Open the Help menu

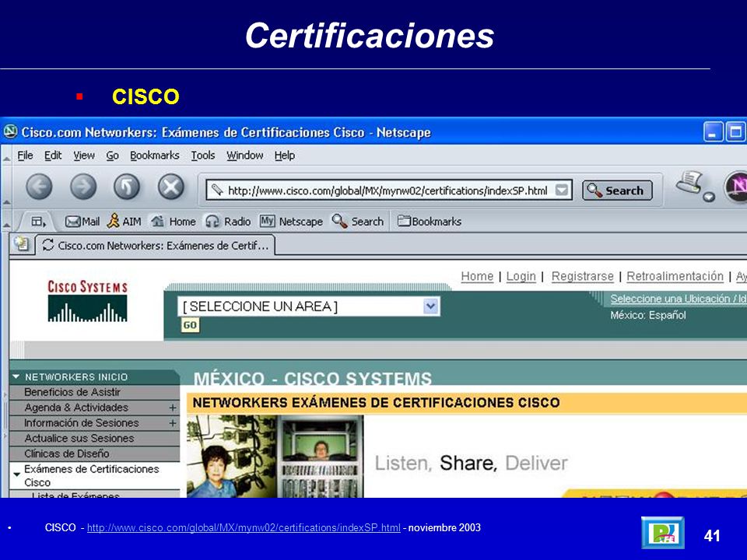point(285,156)
